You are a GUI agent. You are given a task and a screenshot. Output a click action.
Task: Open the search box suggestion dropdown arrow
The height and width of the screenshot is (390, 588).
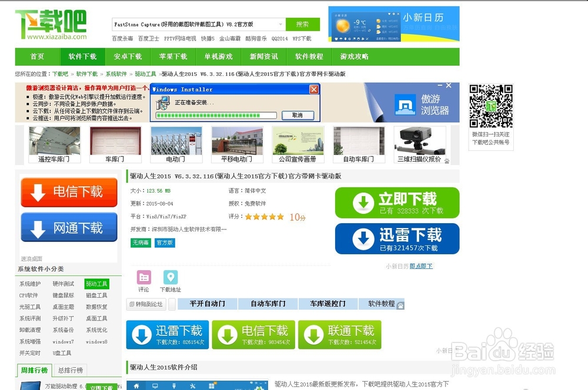(280, 25)
